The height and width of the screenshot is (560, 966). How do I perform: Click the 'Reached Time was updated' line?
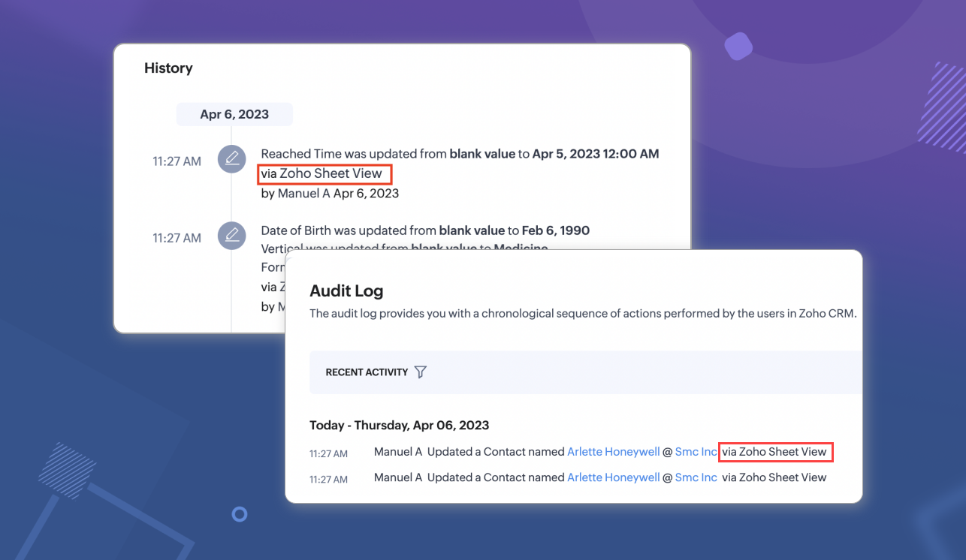tap(460, 154)
